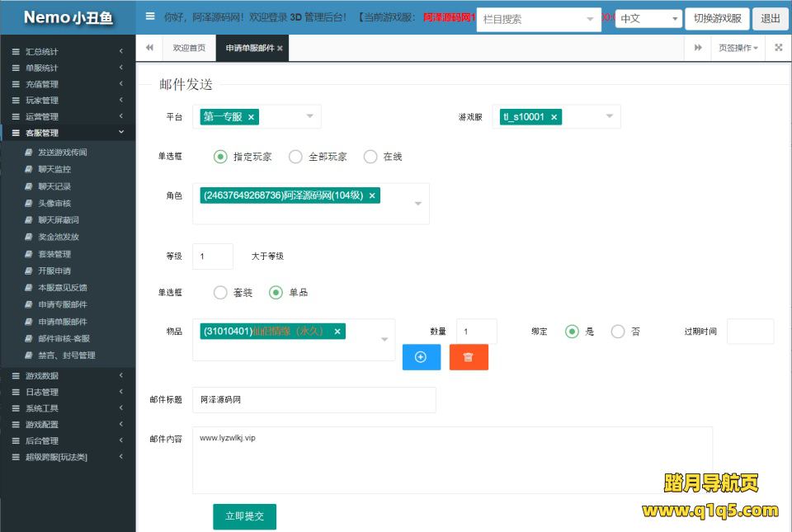
Task: Choose the 套装 radio option
Action: click(220, 292)
